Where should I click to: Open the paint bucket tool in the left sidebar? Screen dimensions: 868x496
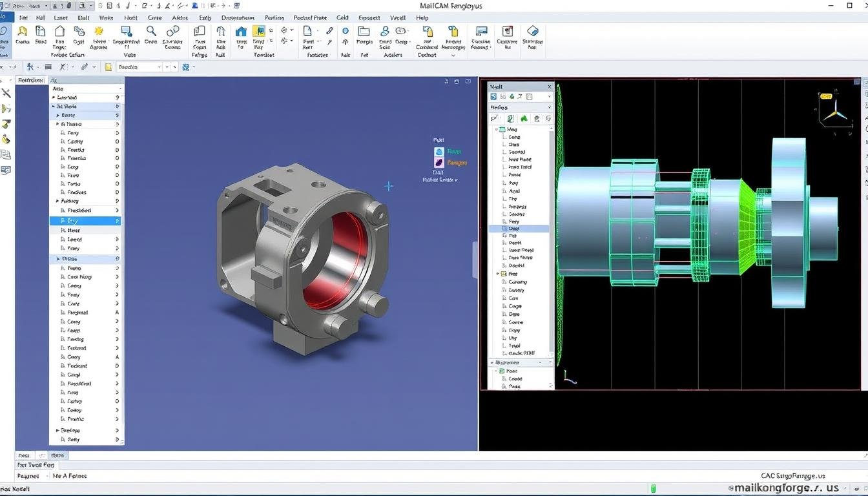click(x=6, y=138)
